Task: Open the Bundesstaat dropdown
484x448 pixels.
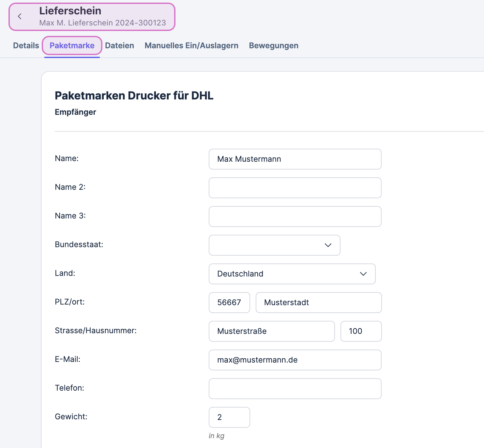Action: (274, 245)
